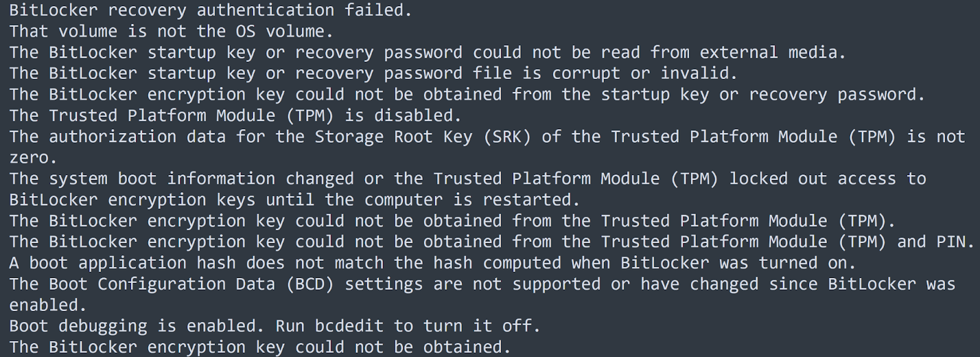Click the line starting 'The system boot information changed'
980x357 pixels.
point(467,179)
